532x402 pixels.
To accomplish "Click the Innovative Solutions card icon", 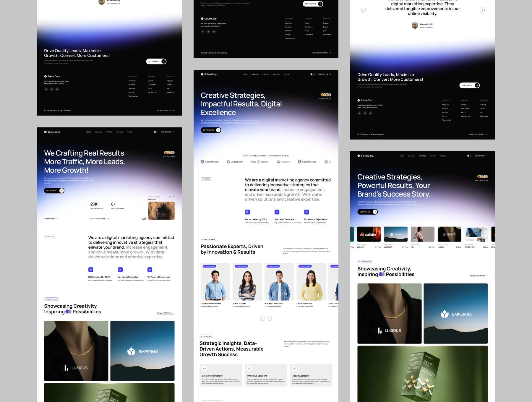I will (x=249, y=369).
